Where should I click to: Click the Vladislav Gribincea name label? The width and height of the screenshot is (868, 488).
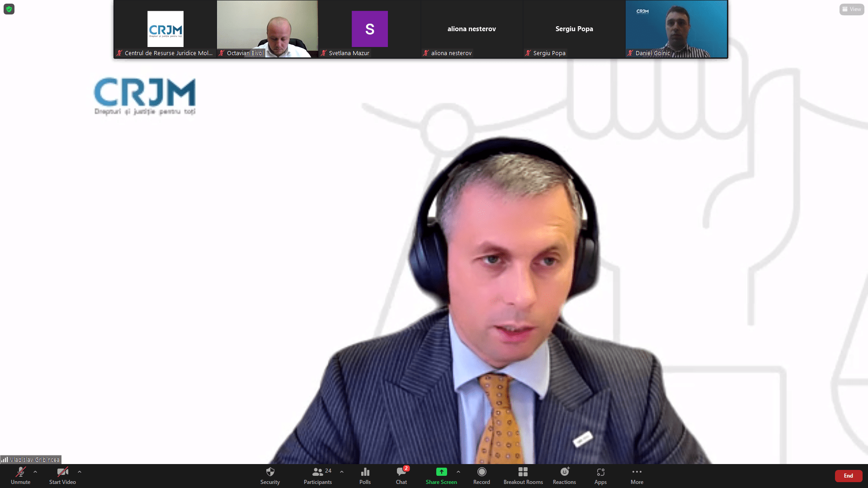point(35,460)
